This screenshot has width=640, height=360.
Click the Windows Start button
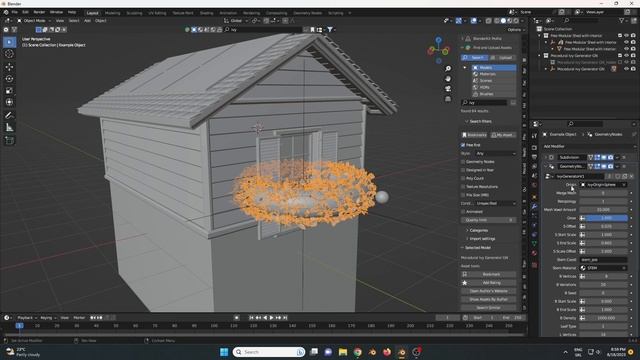coord(224,352)
